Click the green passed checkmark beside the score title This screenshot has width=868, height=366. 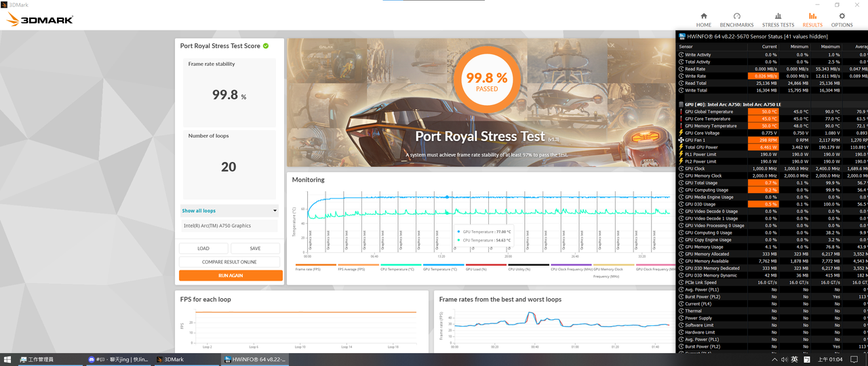266,46
